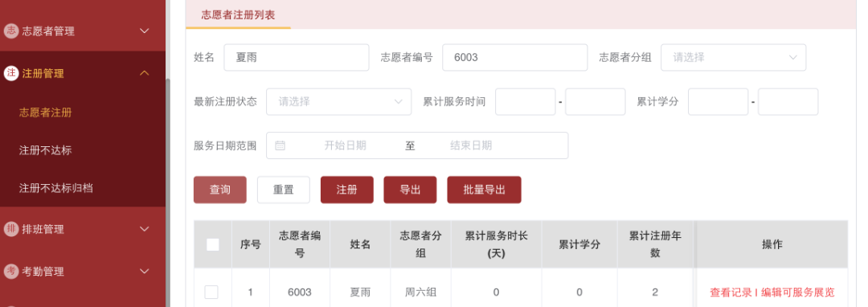Click the 6003 cell in the table row
The height and width of the screenshot is (307, 868).
[300, 292]
